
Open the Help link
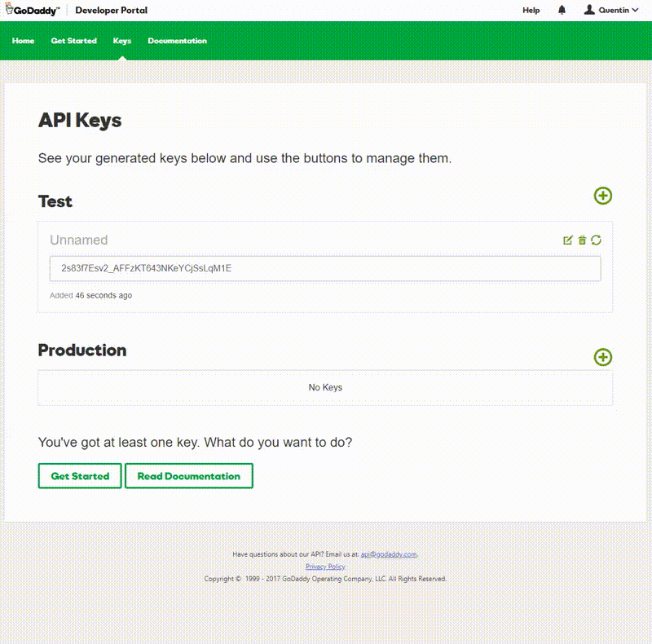[531, 10]
